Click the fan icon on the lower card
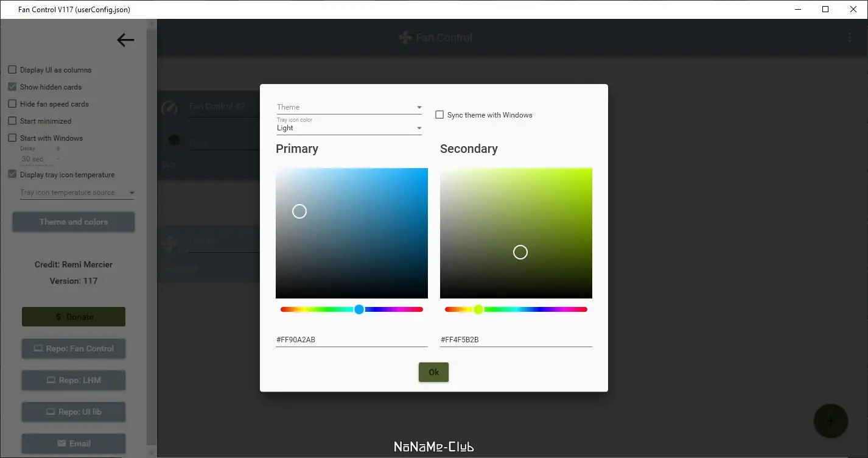The image size is (868, 458). pos(169,243)
